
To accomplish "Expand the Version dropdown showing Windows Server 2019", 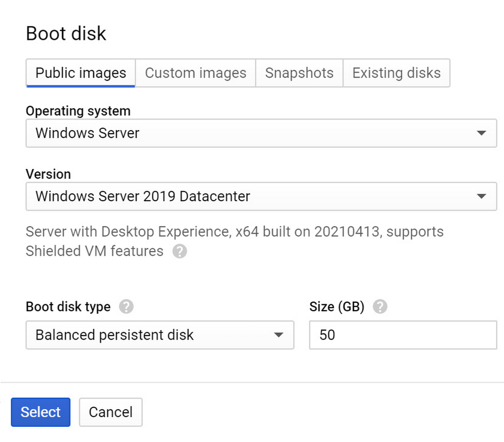I will point(261,196).
